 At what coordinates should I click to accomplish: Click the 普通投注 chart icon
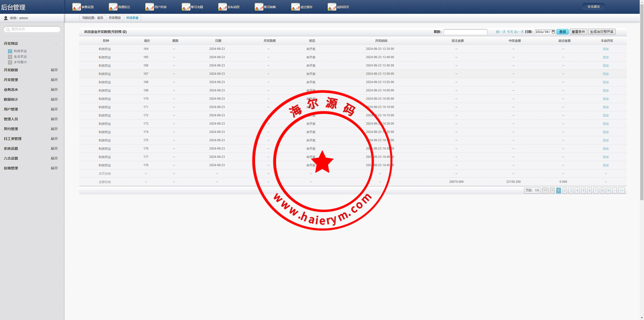(113, 7)
